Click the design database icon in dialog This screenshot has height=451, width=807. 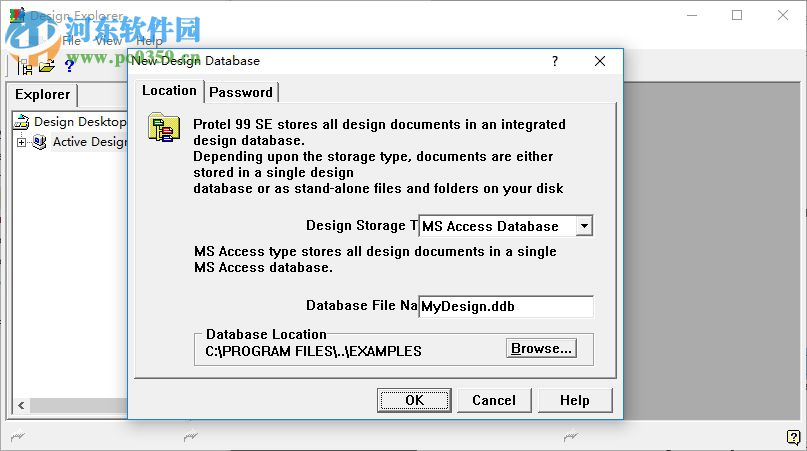[x=163, y=129]
